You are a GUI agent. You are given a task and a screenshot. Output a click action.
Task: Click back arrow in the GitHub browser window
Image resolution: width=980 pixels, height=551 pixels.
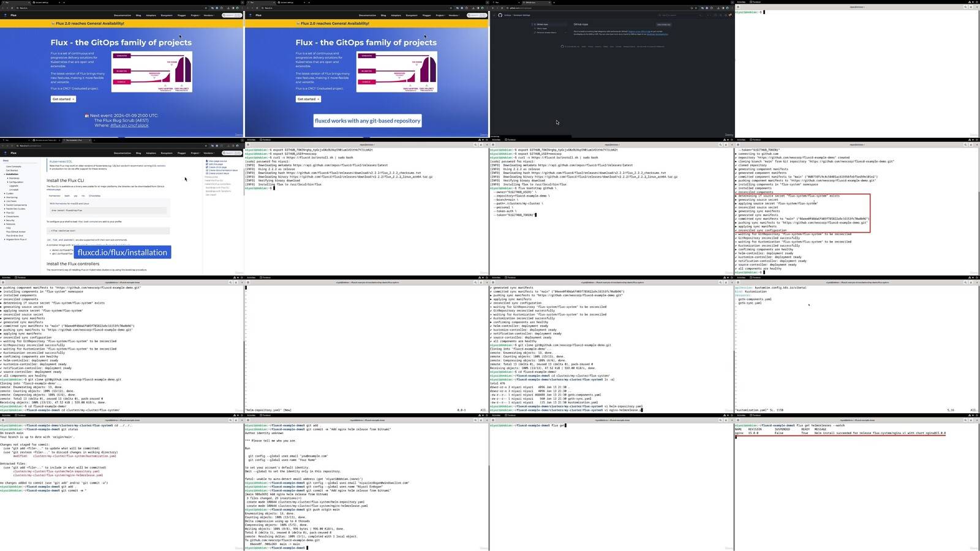tap(492, 8)
